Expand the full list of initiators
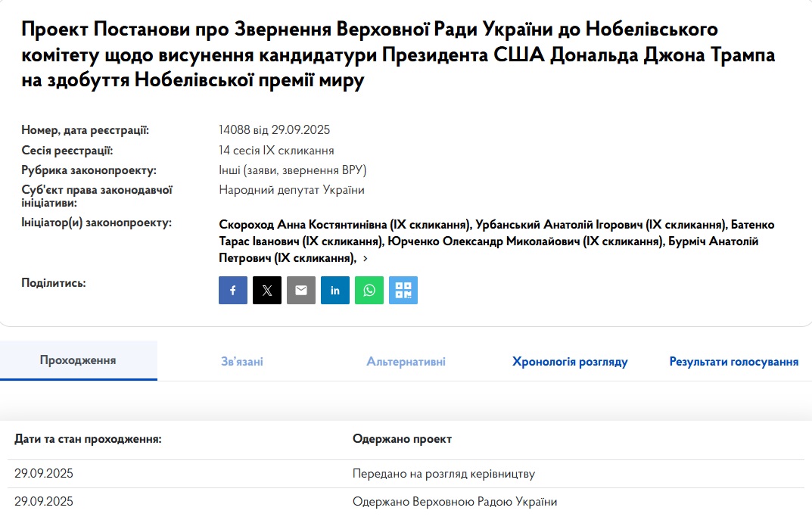812x523 pixels. tap(366, 258)
